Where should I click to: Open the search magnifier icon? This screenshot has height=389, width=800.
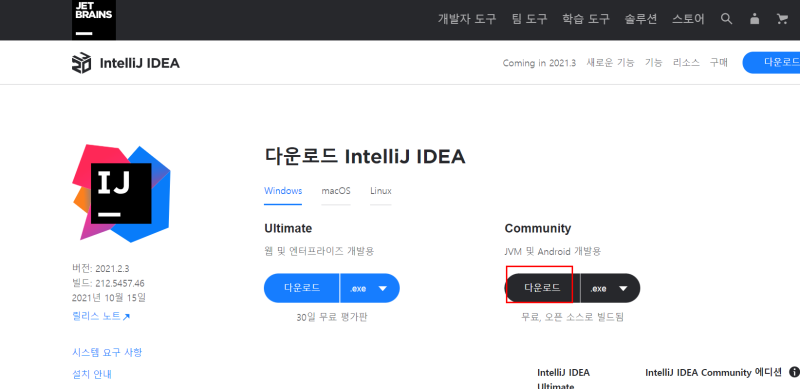pyautogui.click(x=726, y=19)
